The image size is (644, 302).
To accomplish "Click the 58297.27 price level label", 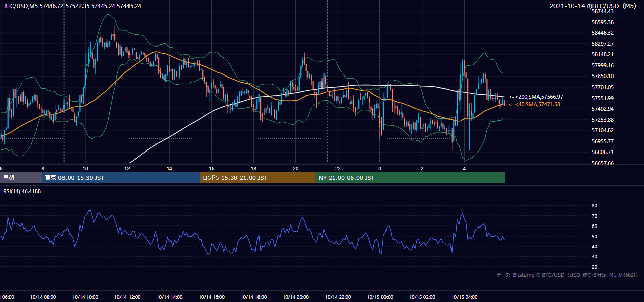I will pyautogui.click(x=602, y=44).
